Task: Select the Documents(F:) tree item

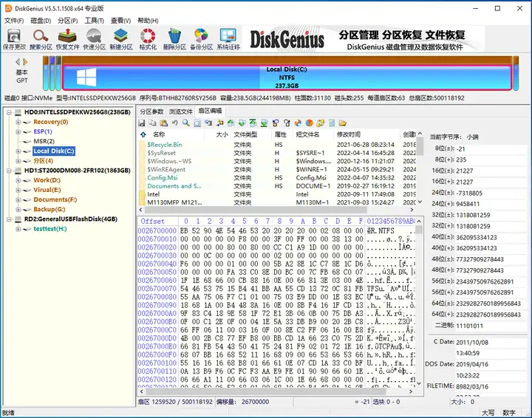Action: (55, 199)
